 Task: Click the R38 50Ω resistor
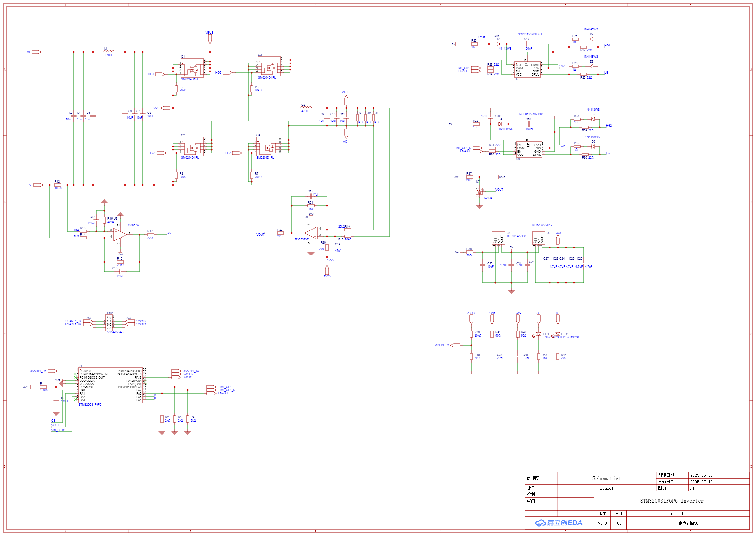point(469,252)
